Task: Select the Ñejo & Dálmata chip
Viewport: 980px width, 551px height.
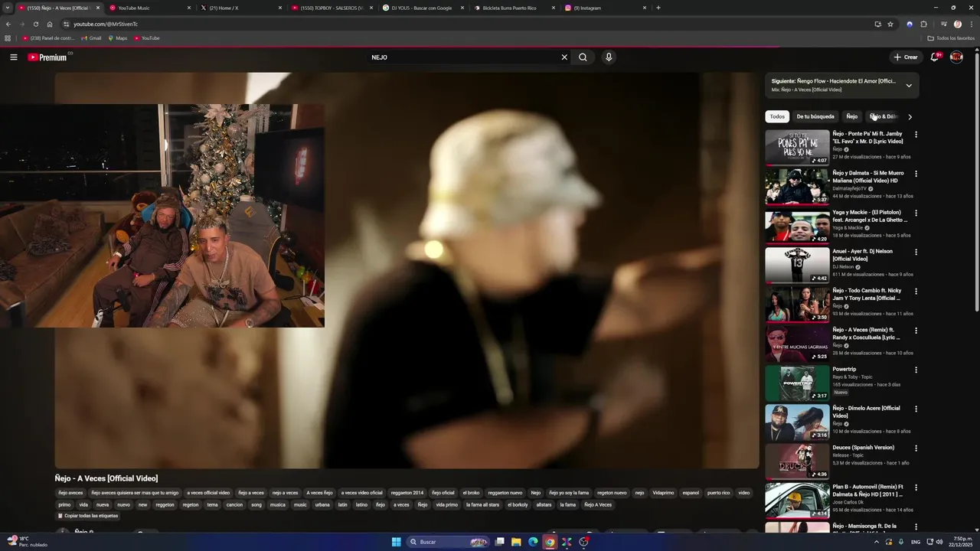Action: coord(884,116)
